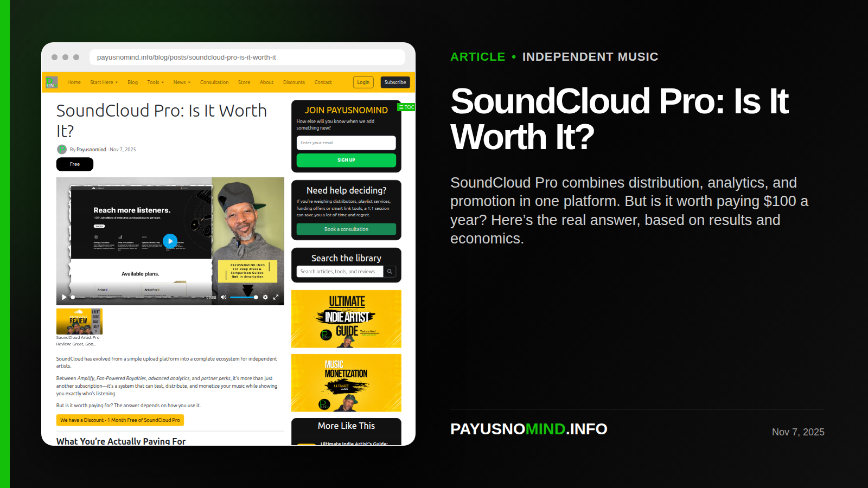
Task: Seek on the video progress bar
Action: point(137,297)
